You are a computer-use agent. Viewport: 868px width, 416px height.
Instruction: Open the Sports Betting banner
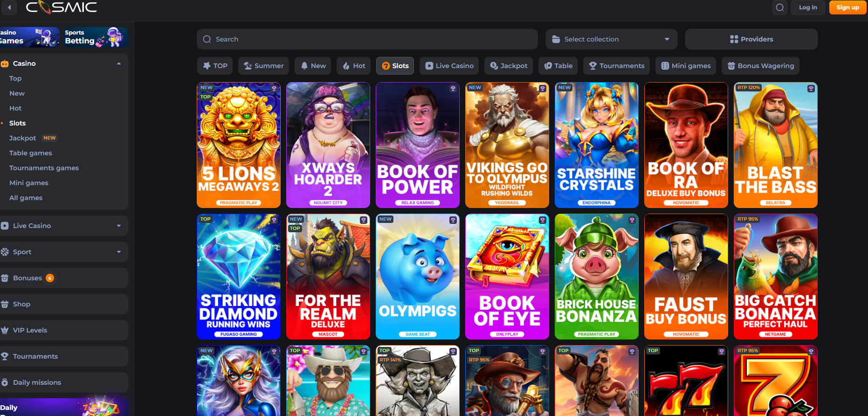click(x=95, y=37)
